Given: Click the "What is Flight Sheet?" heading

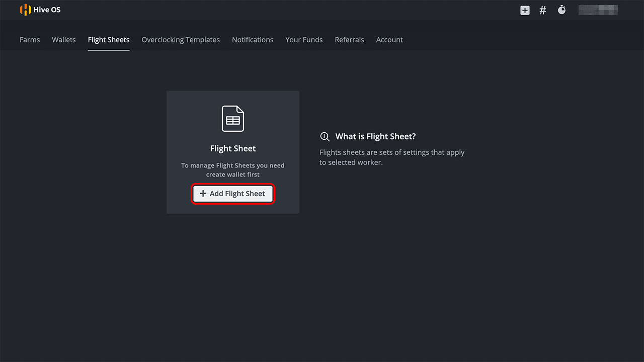Looking at the screenshot, I should click(x=375, y=137).
